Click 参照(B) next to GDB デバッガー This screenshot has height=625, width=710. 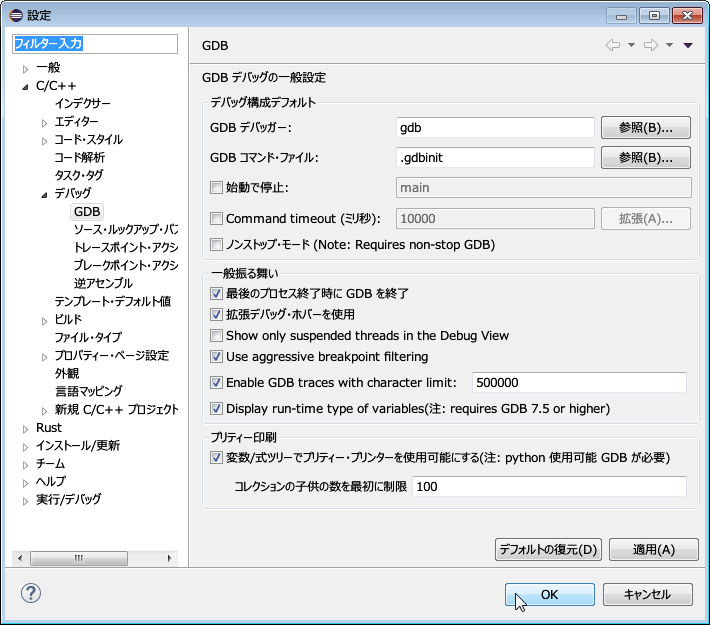pos(646,128)
